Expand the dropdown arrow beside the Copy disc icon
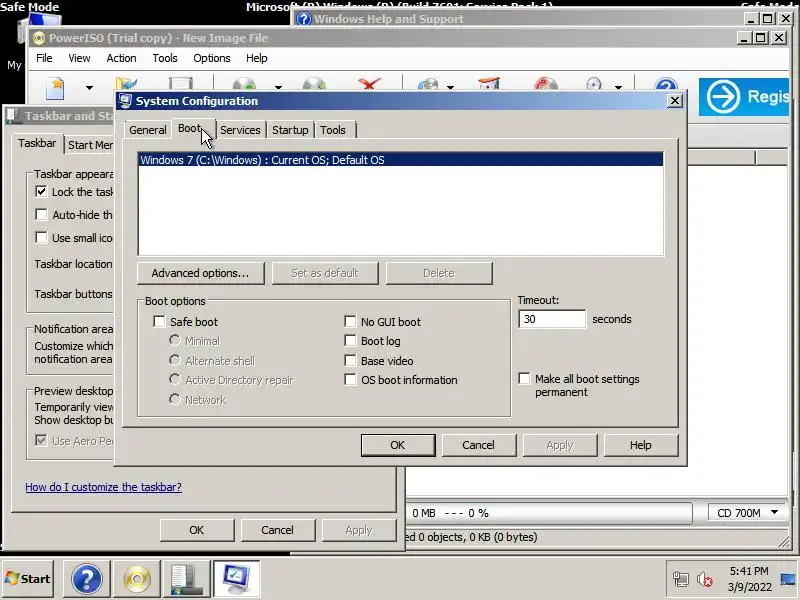 [450, 87]
